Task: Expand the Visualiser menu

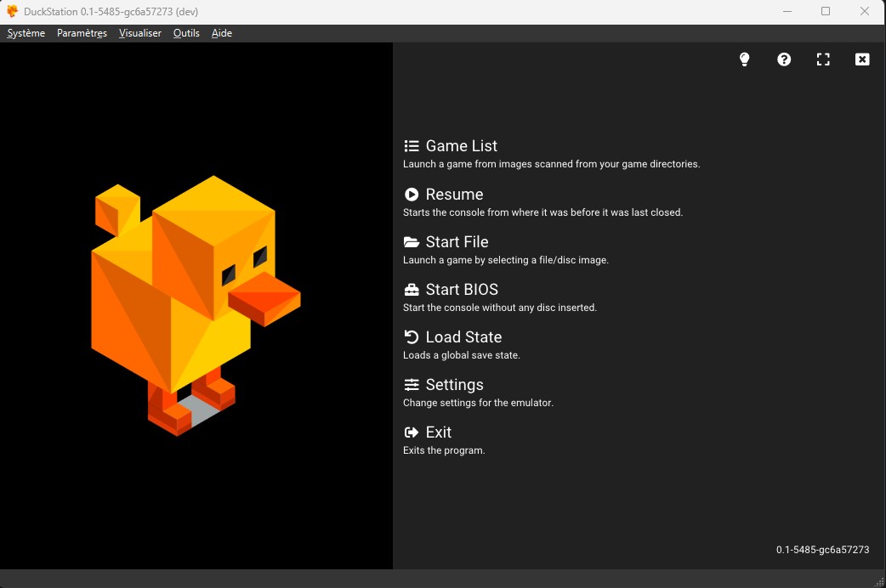Action: pos(140,33)
